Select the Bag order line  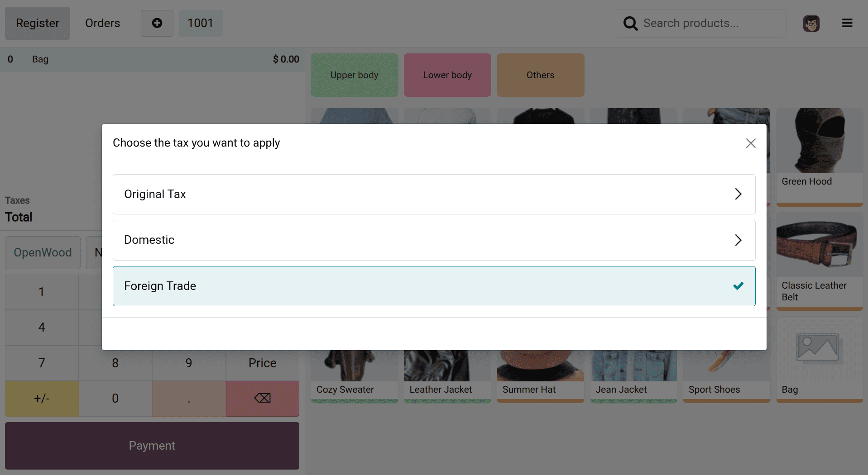152,60
